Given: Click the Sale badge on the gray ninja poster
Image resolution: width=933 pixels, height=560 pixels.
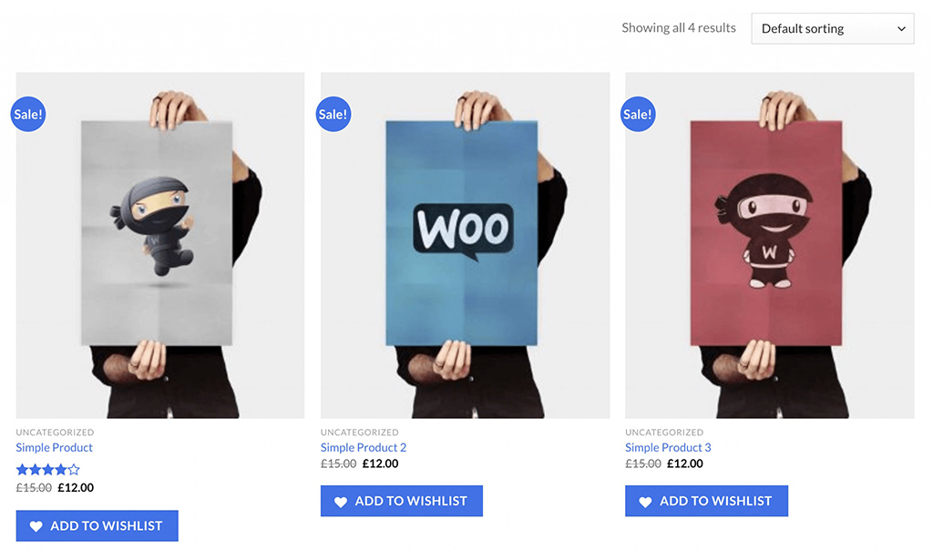Looking at the screenshot, I should click(x=28, y=114).
